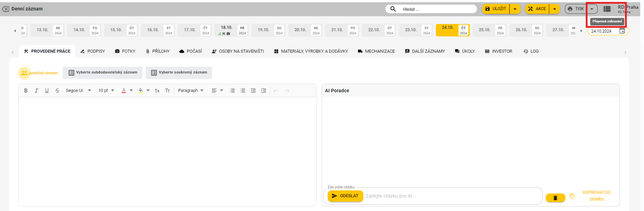Click the undo arrow in editor toolbar
Viewport: 644px width, 211px height.
point(276,91)
